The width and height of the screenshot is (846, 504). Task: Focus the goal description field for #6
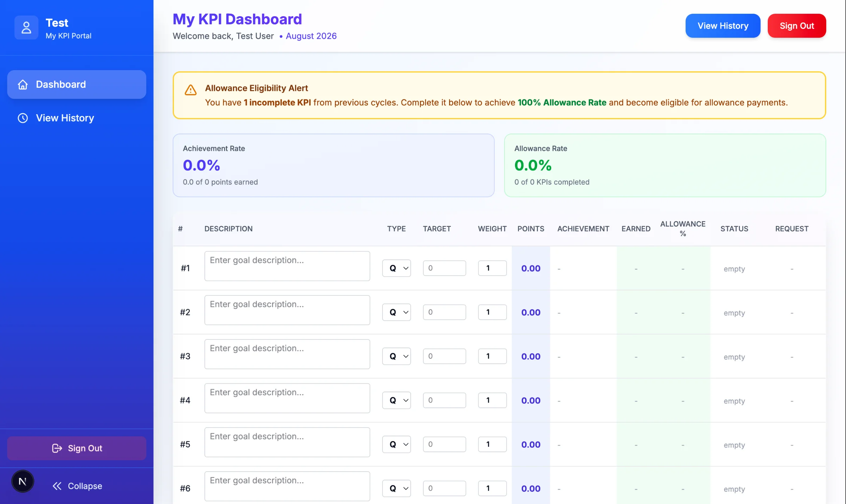pos(287,486)
